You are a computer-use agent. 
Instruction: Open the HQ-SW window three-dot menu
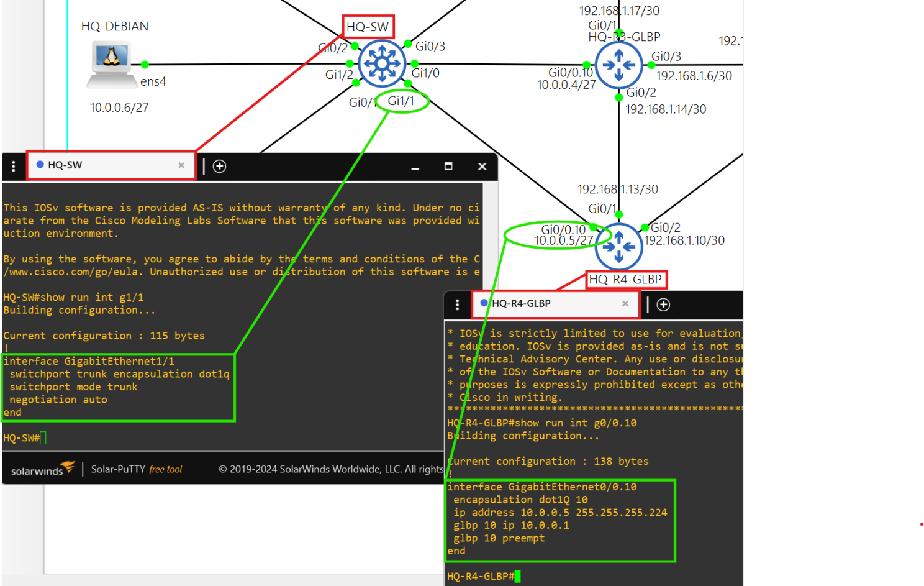point(14,166)
